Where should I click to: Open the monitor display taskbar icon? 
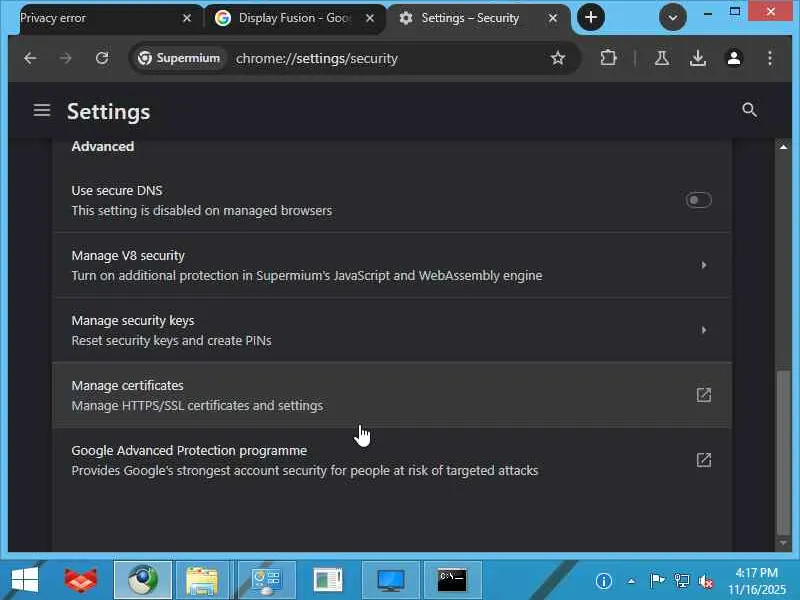pos(391,580)
